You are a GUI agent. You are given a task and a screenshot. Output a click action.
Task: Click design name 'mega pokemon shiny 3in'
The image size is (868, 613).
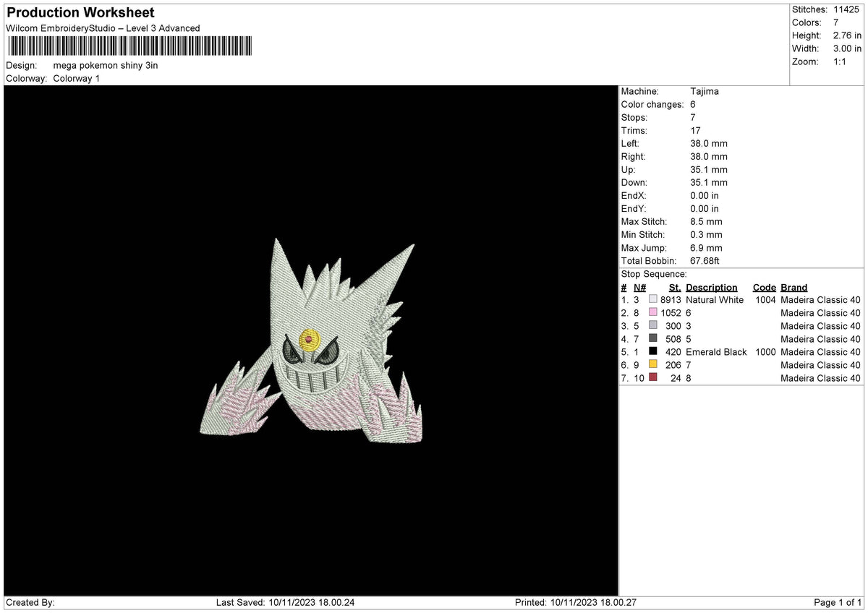106,65
